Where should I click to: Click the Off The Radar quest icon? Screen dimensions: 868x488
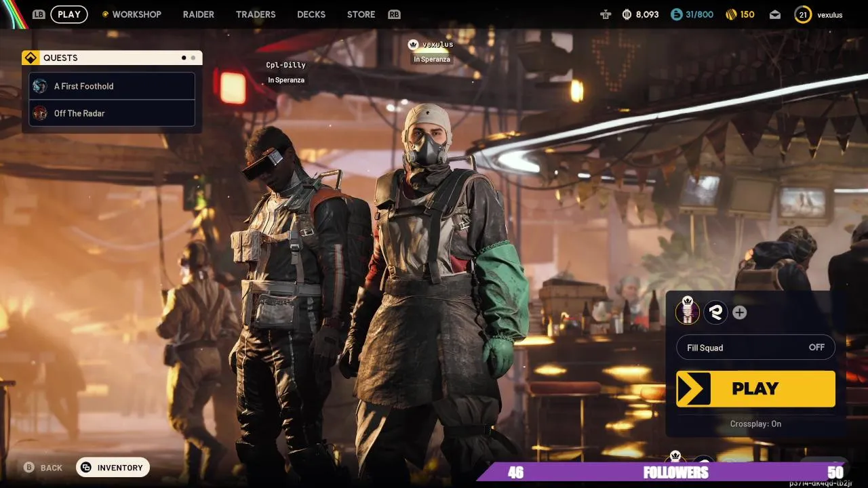point(40,113)
